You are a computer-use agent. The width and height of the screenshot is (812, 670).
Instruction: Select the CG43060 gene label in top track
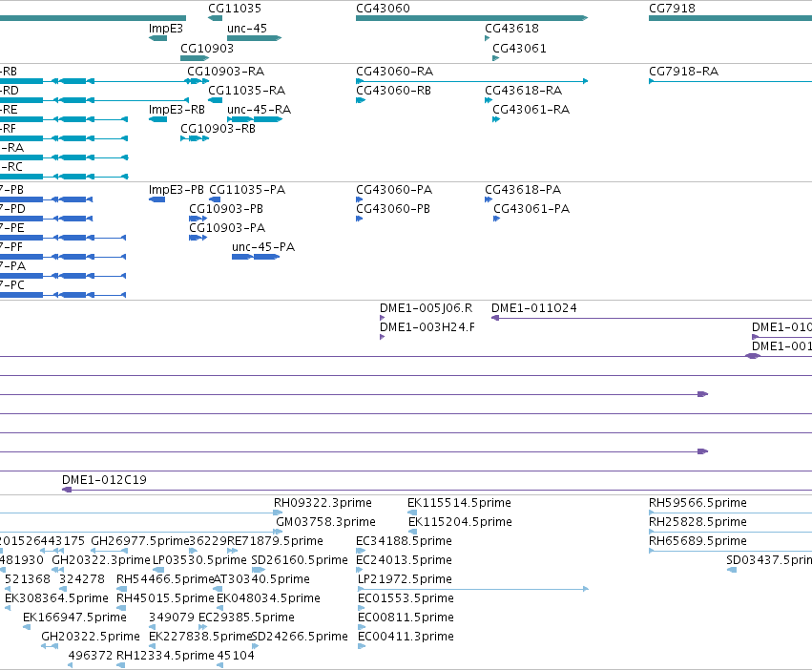click(x=383, y=9)
